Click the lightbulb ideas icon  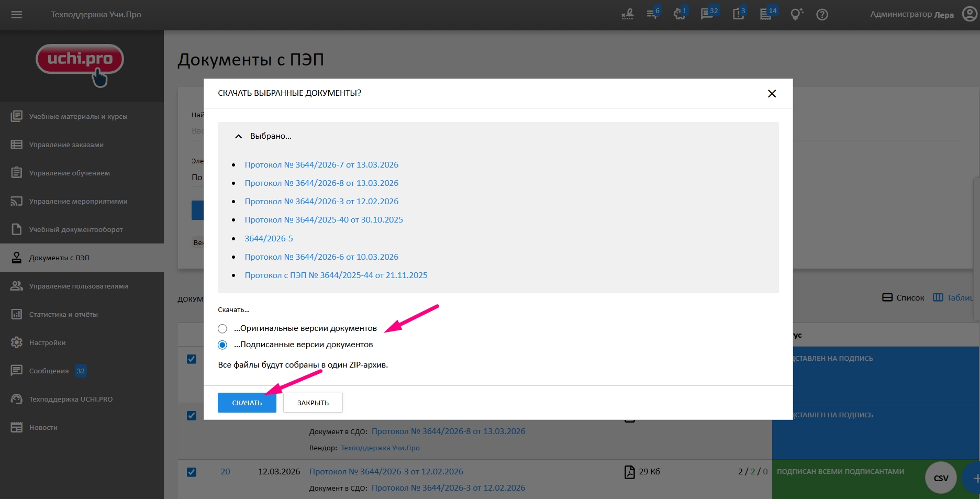coord(796,15)
